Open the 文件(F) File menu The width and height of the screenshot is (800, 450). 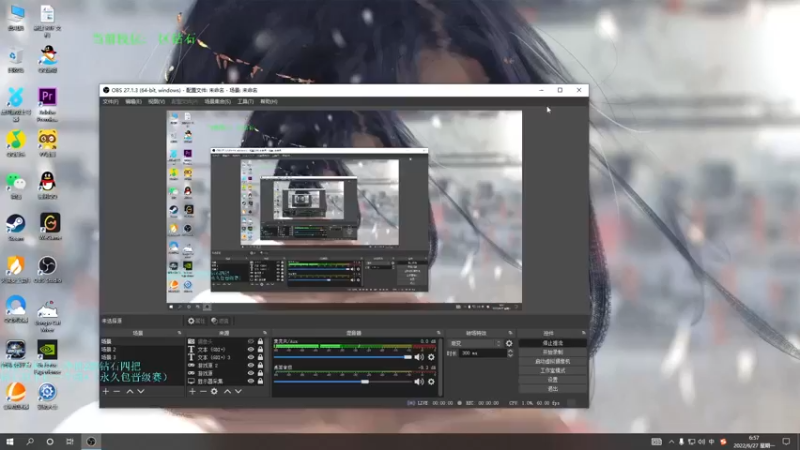[111, 102]
